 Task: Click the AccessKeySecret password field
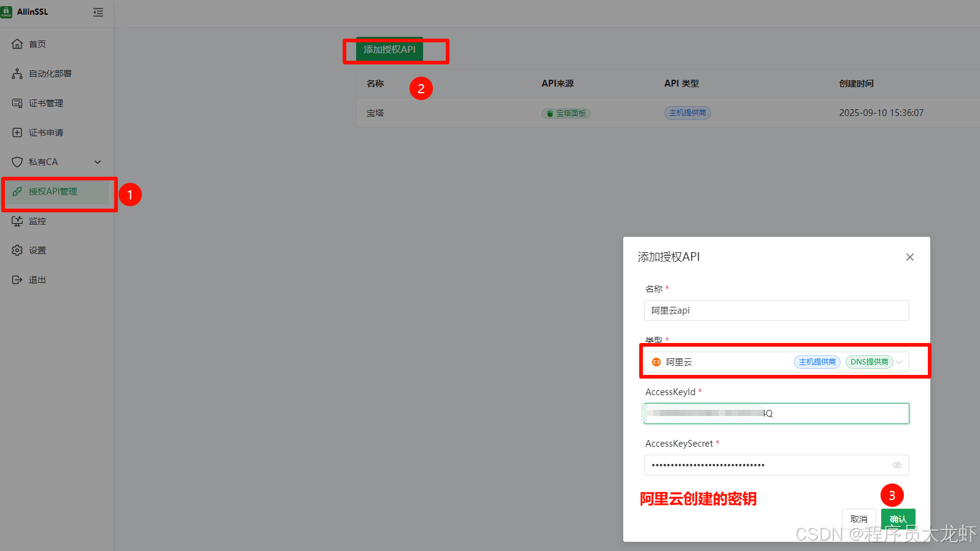(777, 465)
